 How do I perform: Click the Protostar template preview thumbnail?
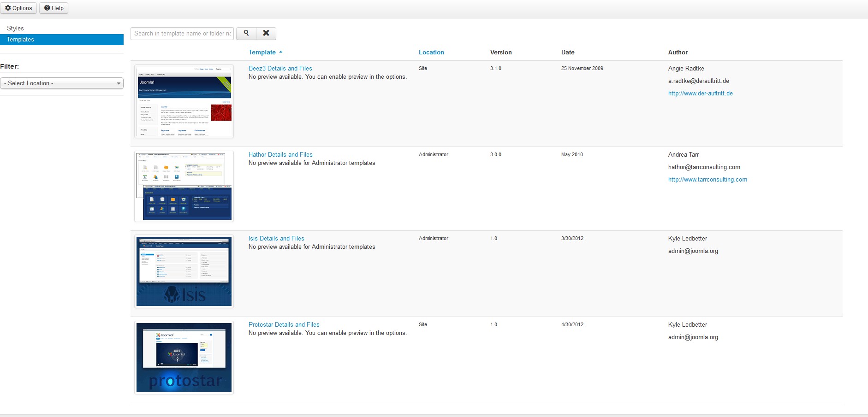pyautogui.click(x=184, y=358)
